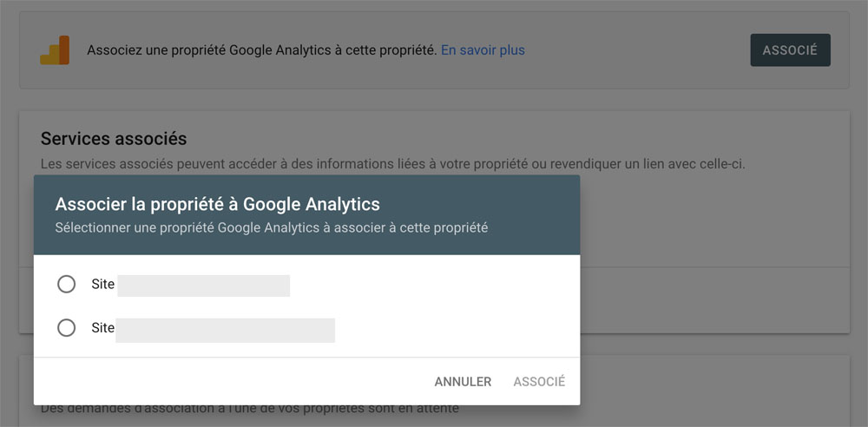Click the Site label of second option
Image resolution: width=868 pixels, height=427 pixels.
pyautogui.click(x=103, y=328)
